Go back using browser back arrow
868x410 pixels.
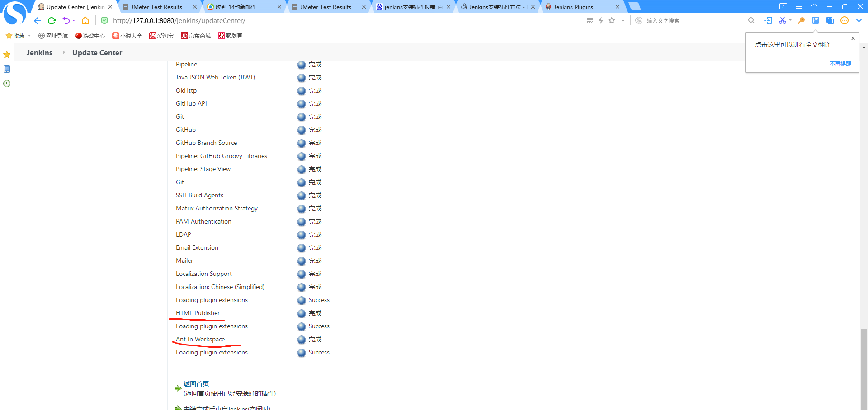click(x=38, y=21)
